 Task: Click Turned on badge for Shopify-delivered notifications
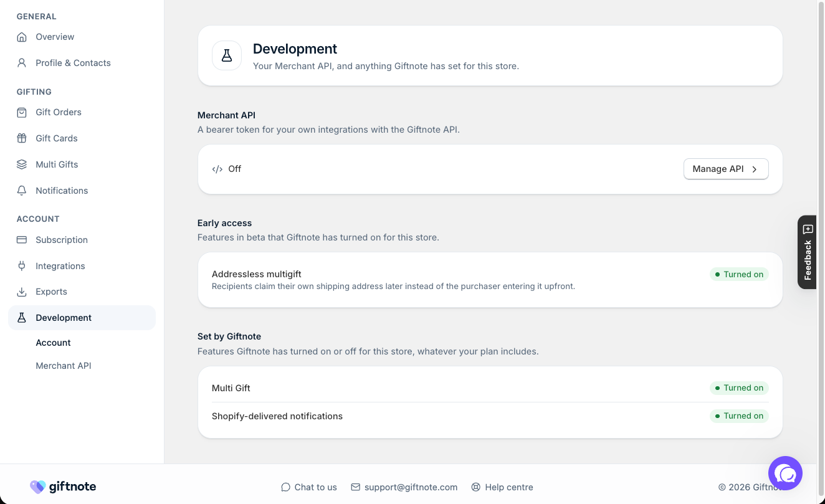(739, 416)
